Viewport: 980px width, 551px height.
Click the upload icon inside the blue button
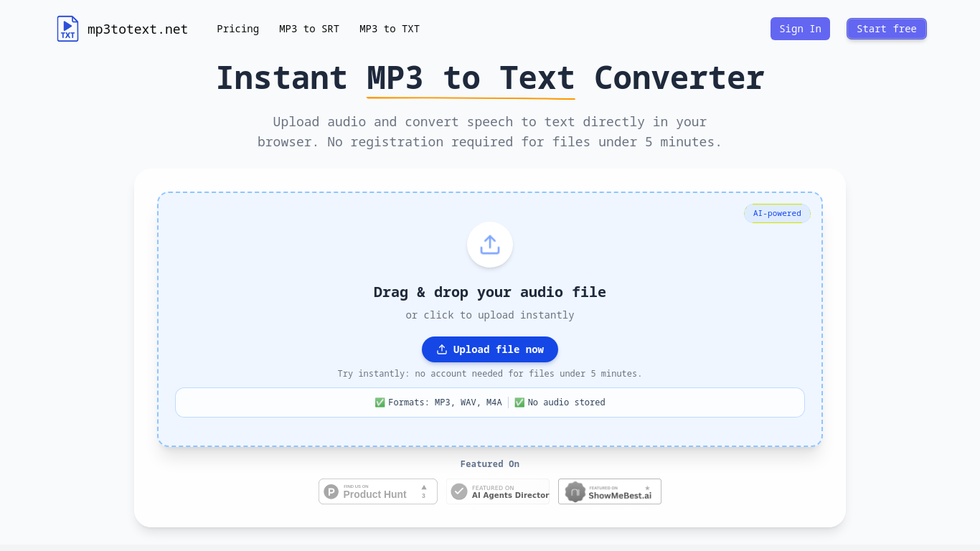pos(442,349)
